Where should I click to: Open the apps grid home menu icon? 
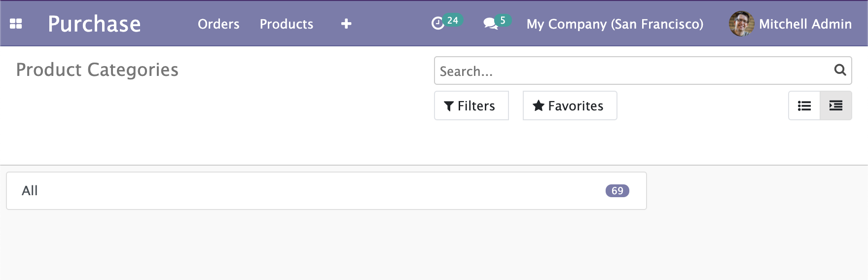click(16, 24)
